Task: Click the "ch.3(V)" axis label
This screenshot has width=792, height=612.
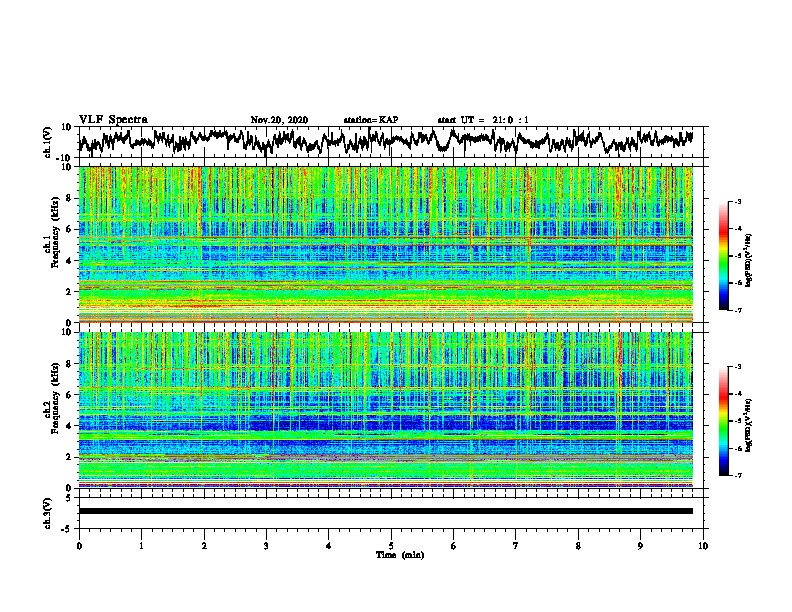Action: (48, 513)
